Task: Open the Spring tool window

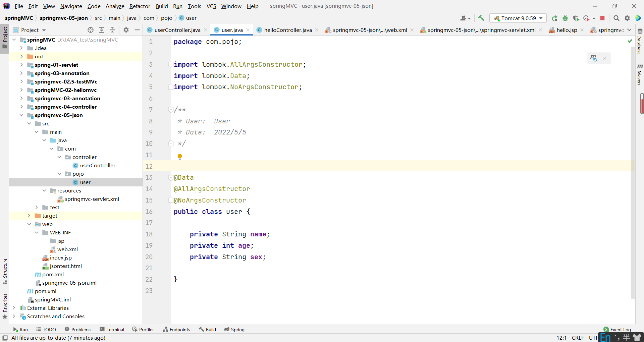Action: (234, 330)
